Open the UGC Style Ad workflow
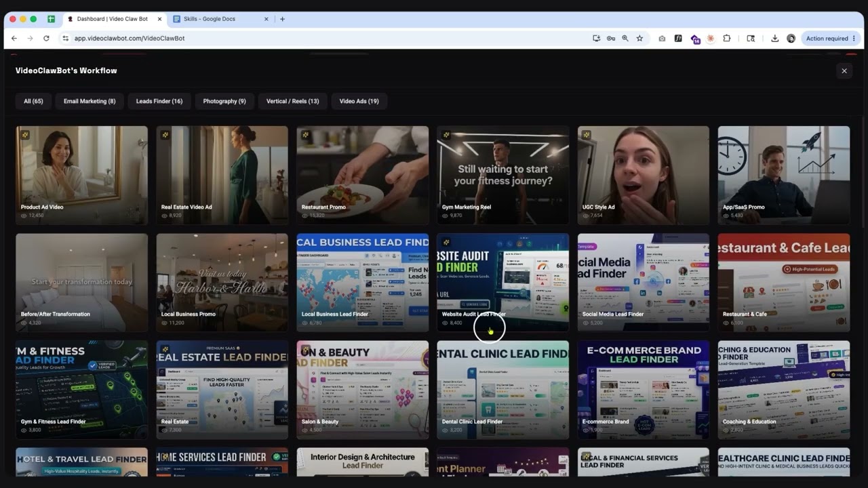The height and width of the screenshot is (488, 868). (643, 175)
